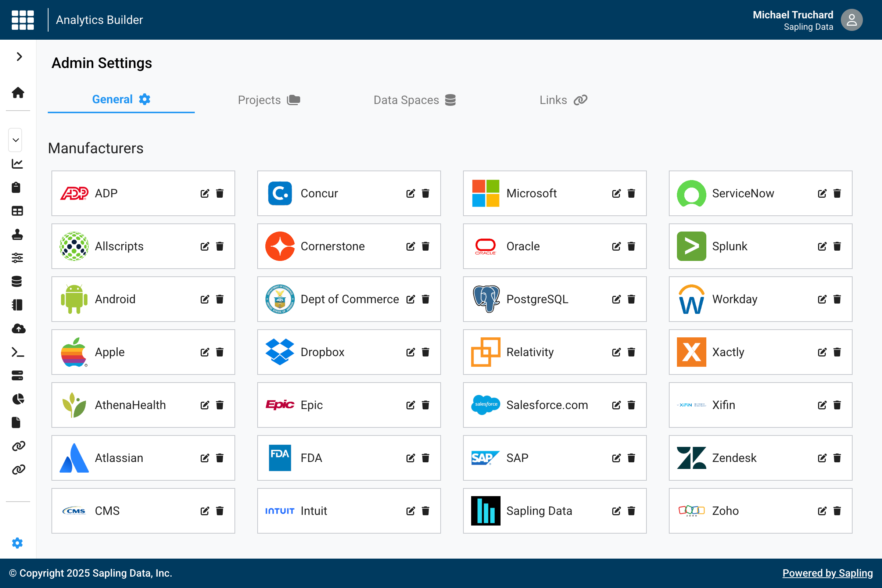Expand the left sidebar with chevron

point(19,57)
